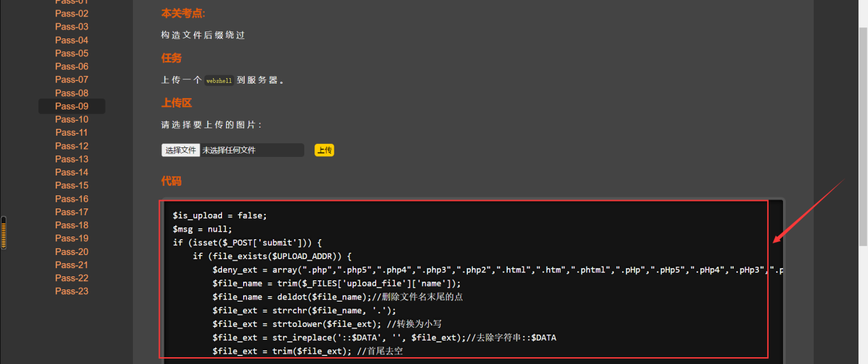Go to Pass-11 in the sidebar
This screenshot has width=868, height=364.
coord(72,132)
